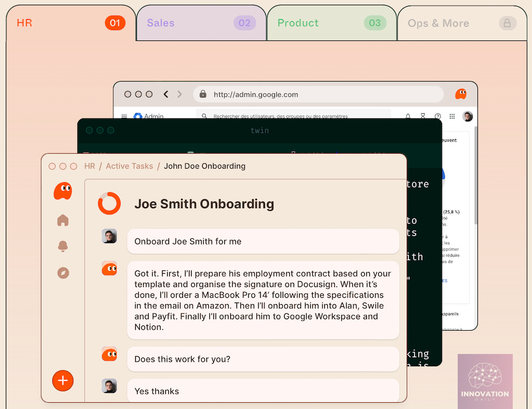Screen dimensions: 532x409
Task: Click the 'Yes thanks' message
Action: click(263, 391)
